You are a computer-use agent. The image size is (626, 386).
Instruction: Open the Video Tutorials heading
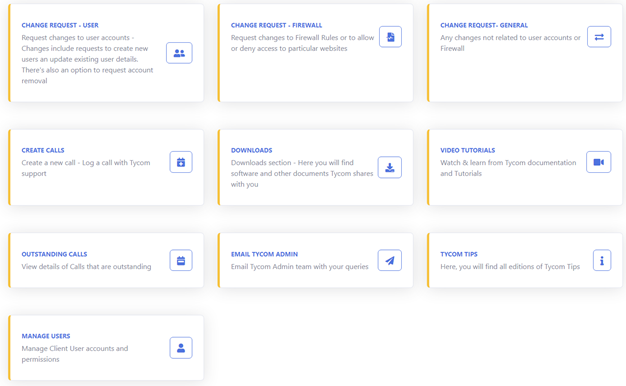(468, 150)
